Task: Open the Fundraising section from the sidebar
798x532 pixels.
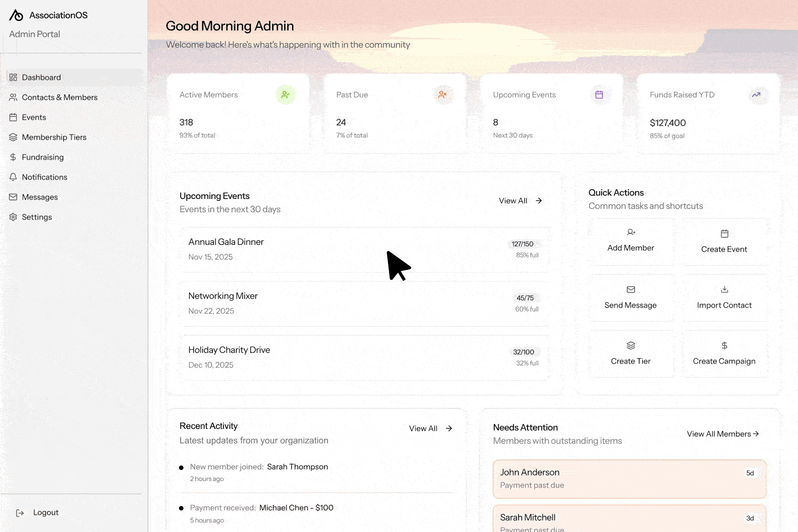Action: (x=42, y=157)
